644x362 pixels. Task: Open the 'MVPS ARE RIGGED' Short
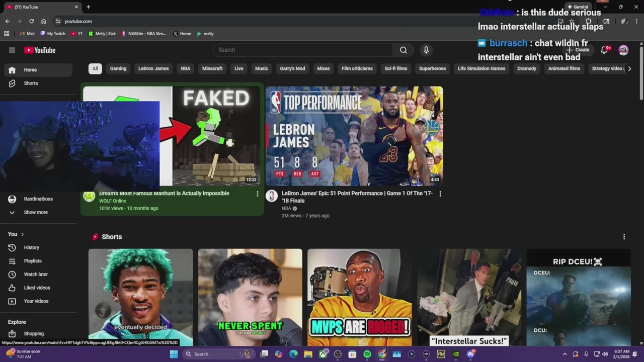[360, 297]
